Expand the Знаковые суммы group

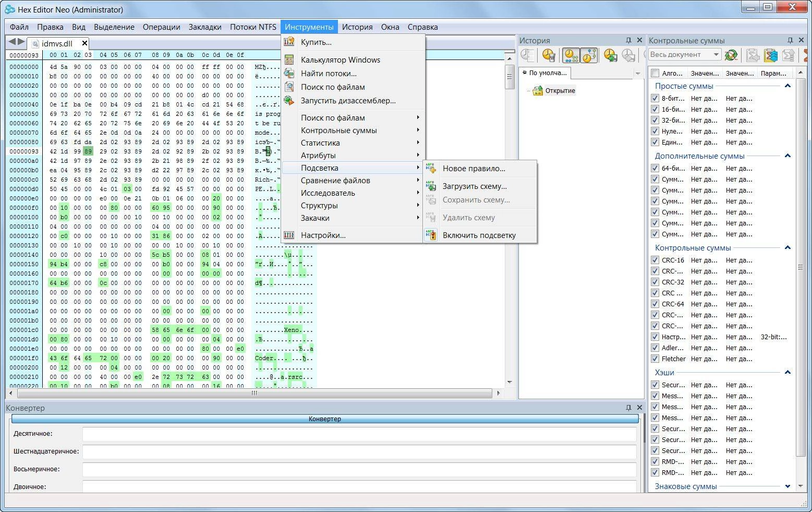pos(787,486)
